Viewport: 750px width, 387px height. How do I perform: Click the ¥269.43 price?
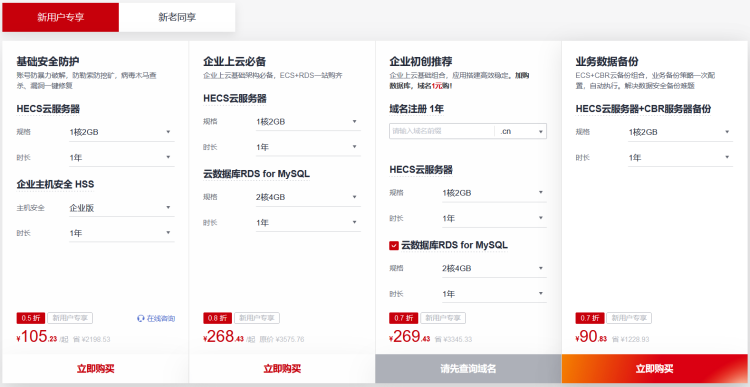[x=409, y=337]
